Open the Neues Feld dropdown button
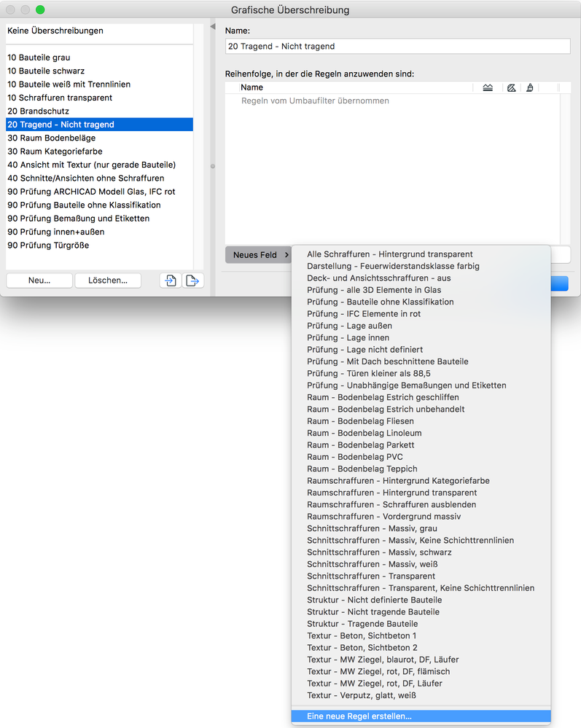The width and height of the screenshot is (581, 728). [259, 255]
